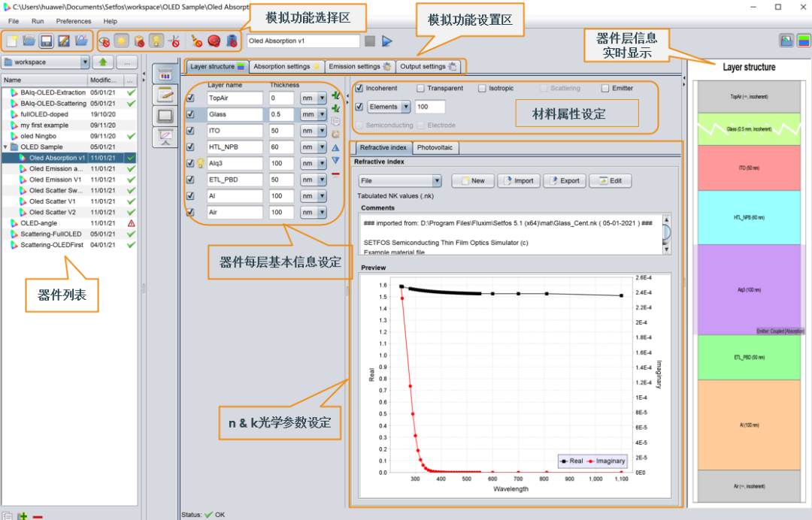Move selected layer up with blue triangle
812x520 pixels.
pyautogui.click(x=335, y=148)
